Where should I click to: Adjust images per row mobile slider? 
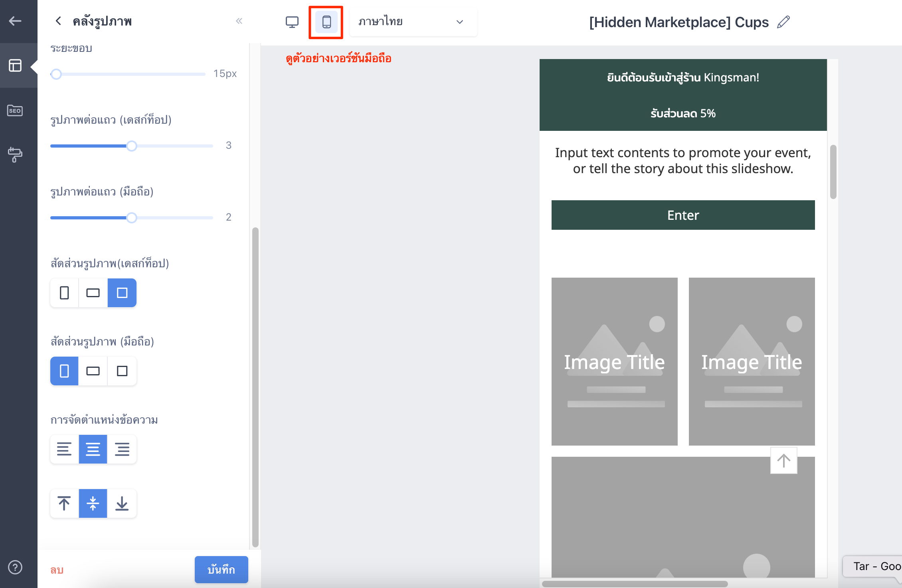pos(132,218)
